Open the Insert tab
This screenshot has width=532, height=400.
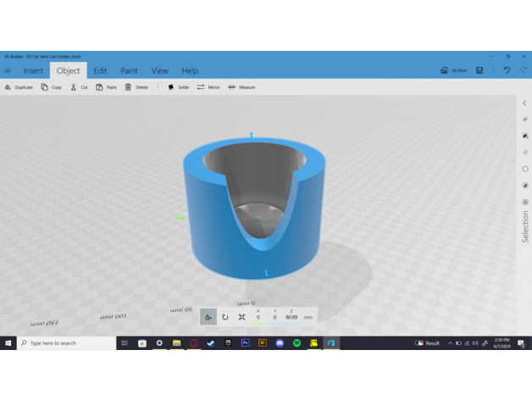coord(33,71)
